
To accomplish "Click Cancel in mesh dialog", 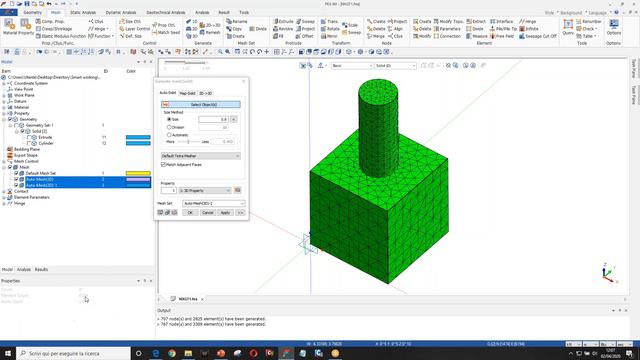I will click(x=208, y=213).
